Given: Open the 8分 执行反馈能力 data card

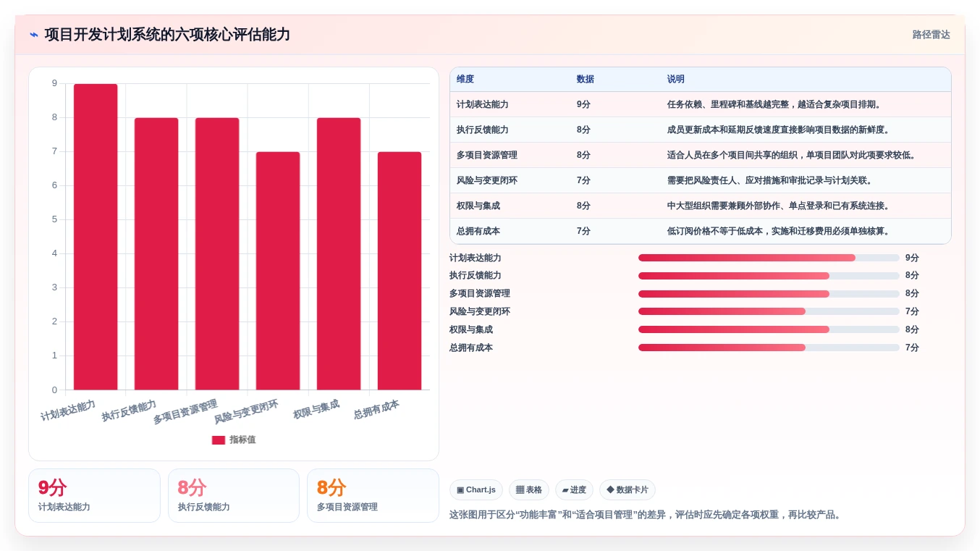Looking at the screenshot, I should (x=234, y=495).
